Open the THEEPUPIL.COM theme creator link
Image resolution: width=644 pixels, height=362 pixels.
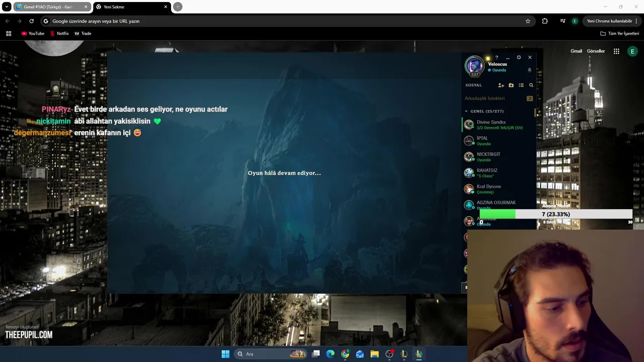click(29, 335)
